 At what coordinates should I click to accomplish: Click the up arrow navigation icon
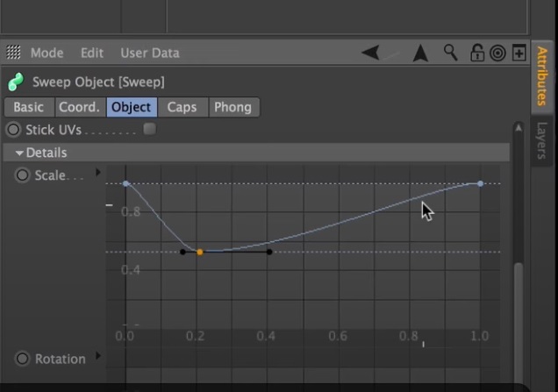pyautogui.click(x=420, y=53)
